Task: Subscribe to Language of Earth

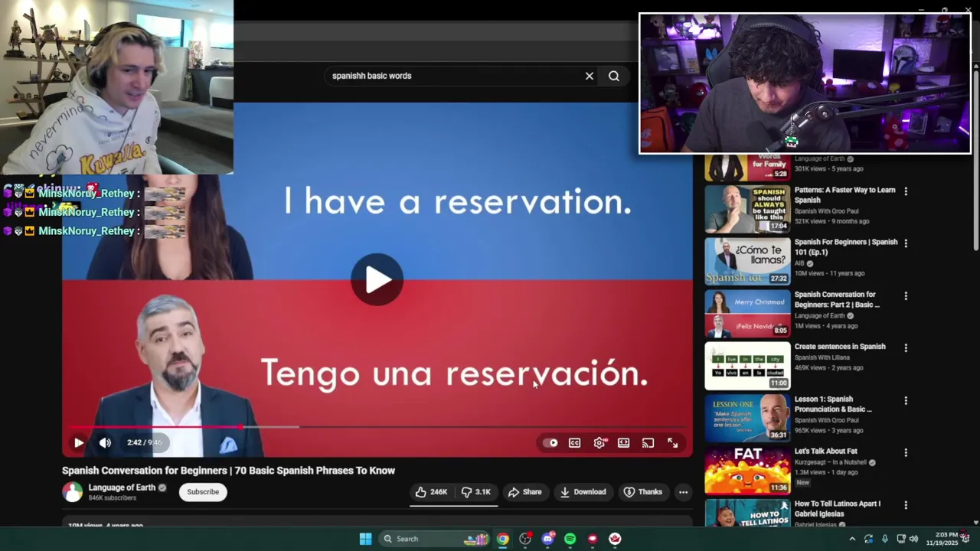Action: coord(203,492)
